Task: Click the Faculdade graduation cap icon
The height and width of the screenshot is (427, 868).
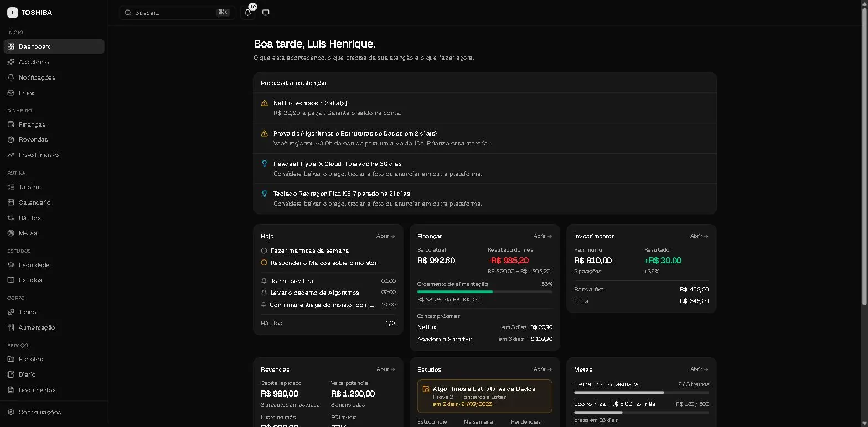Action: pos(11,265)
